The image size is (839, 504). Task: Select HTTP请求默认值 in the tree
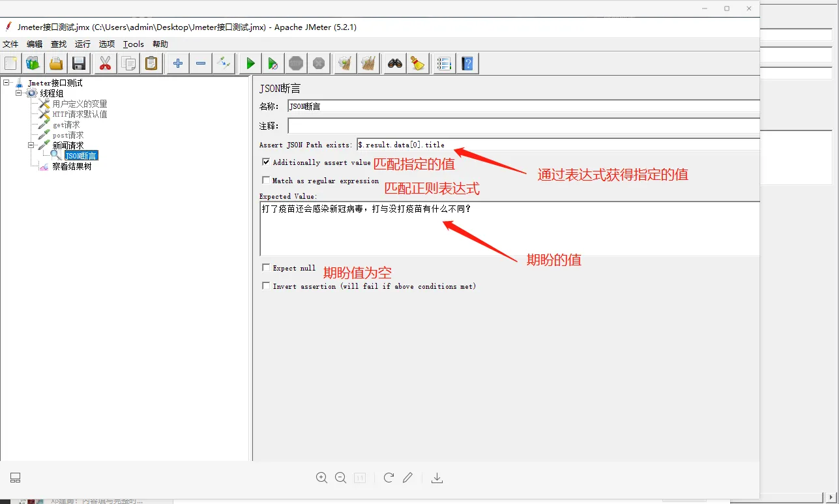tap(80, 114)
